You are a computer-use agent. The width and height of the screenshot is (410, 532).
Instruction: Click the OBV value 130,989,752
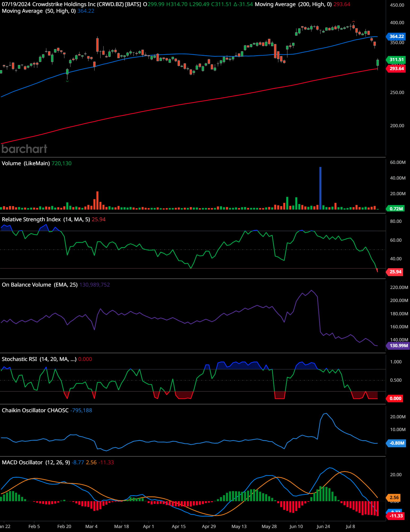pyautogui.click(x=95, y=285)
